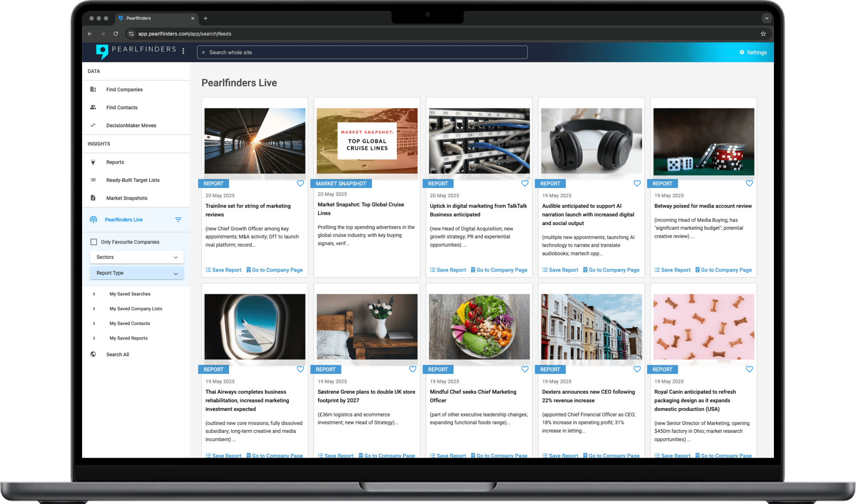Screen dimensions: 856x504
Task: Click the Find Companies building icon
Action: pos(93,89)
